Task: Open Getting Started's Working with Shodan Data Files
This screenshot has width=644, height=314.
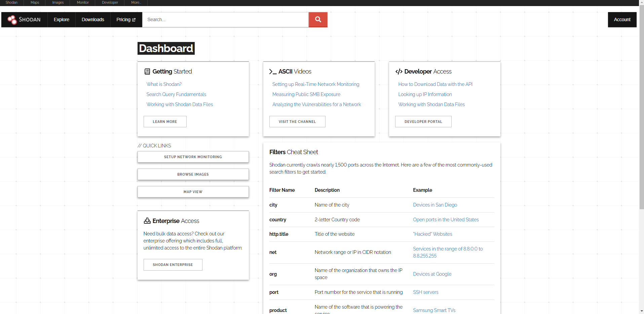Action: (180, 104)
